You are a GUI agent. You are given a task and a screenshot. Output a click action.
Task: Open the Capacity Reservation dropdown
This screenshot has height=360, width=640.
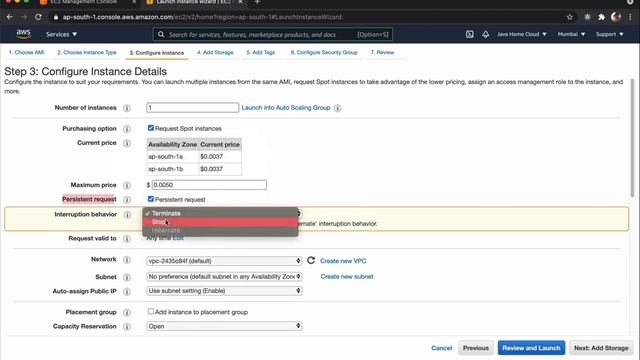224,326
